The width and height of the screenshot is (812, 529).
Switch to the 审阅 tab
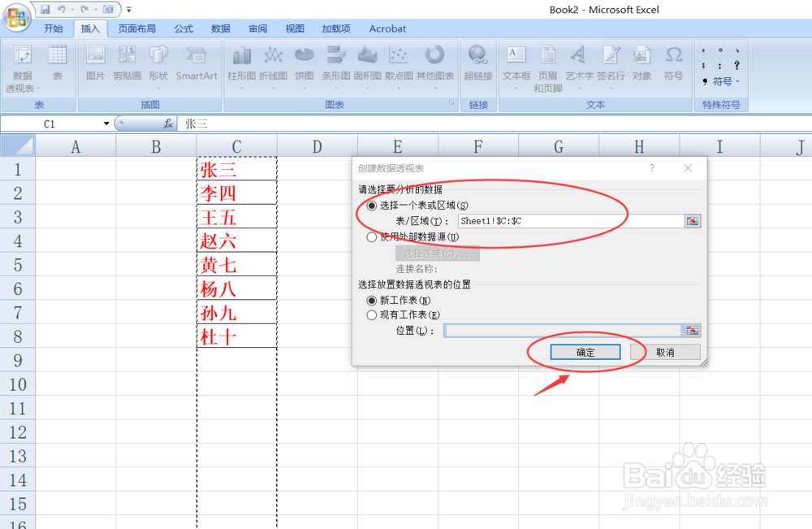258,28
